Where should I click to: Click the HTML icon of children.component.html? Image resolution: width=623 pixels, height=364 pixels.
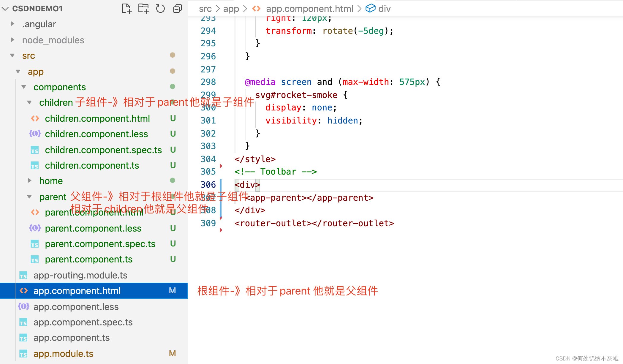[35, 118]
